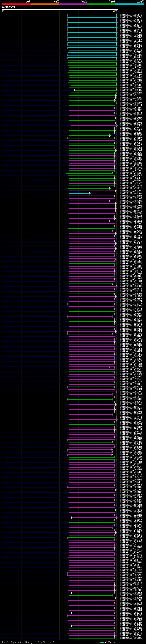Select the UniRef100_A9RGR1 entry
Screen dimensions: 146x644
(x=131, y=201)
